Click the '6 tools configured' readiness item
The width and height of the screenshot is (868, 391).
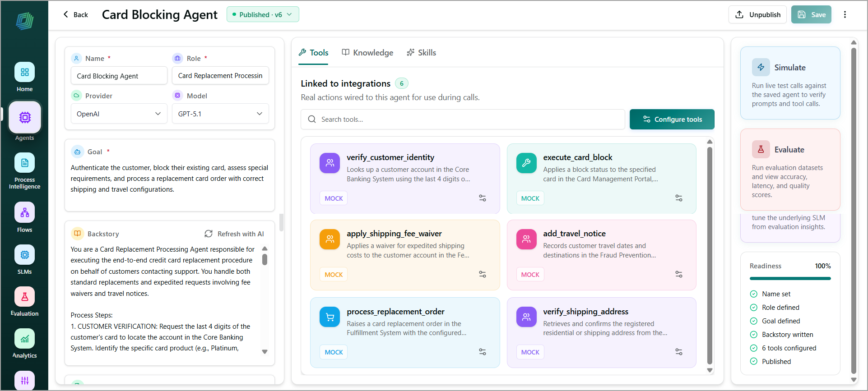(x=783, y=348)
